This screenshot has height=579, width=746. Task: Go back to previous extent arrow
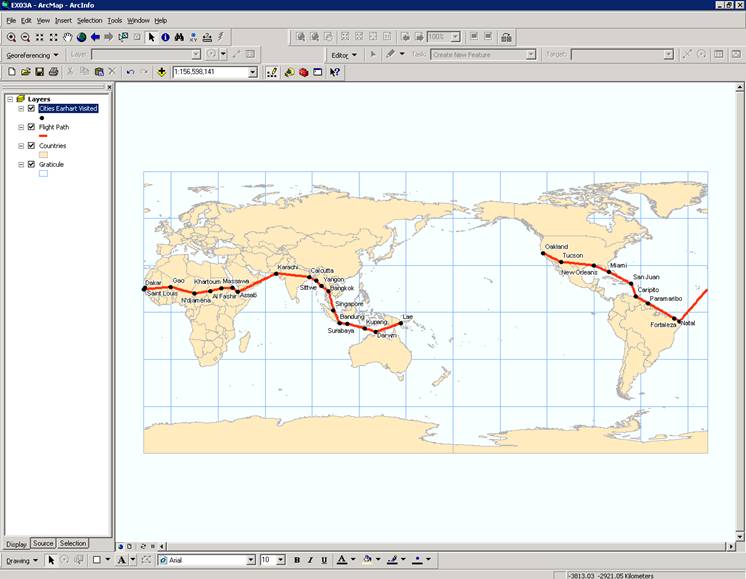(x=95, y=37)
